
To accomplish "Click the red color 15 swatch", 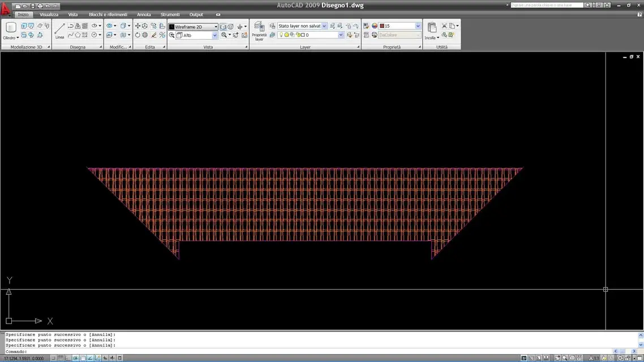I will click(382, 26).
